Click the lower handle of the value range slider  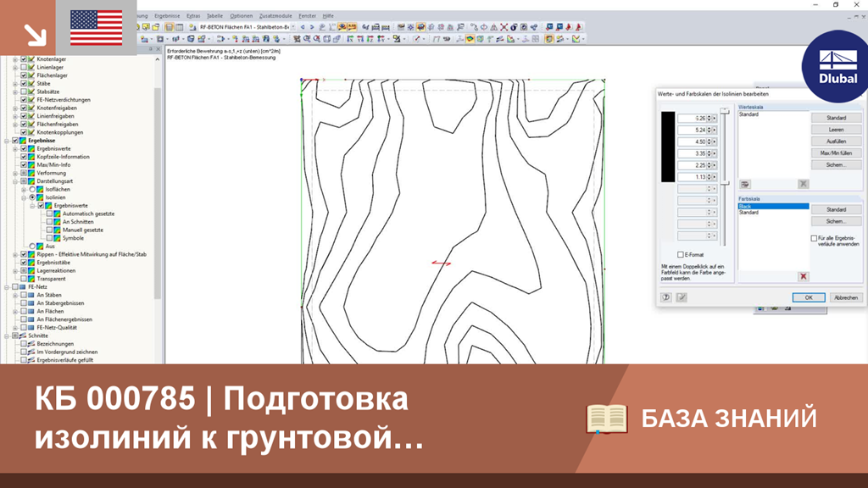coord(725,183)
